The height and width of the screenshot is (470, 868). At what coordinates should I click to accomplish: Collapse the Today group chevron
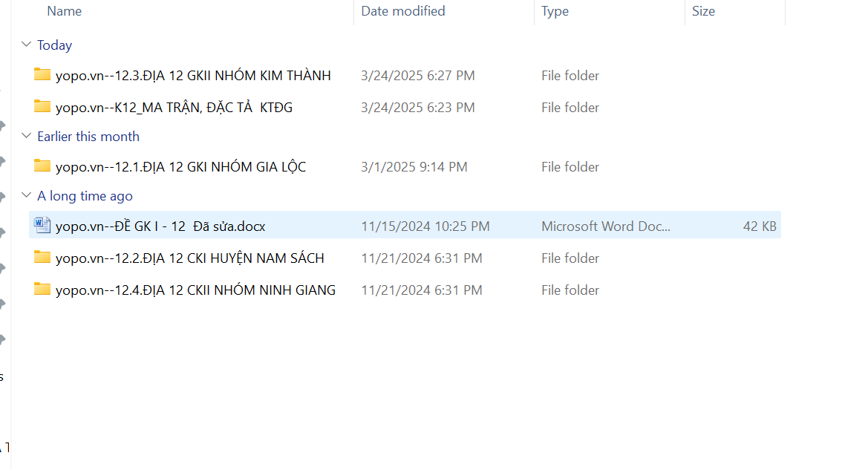tap(27, 45)
